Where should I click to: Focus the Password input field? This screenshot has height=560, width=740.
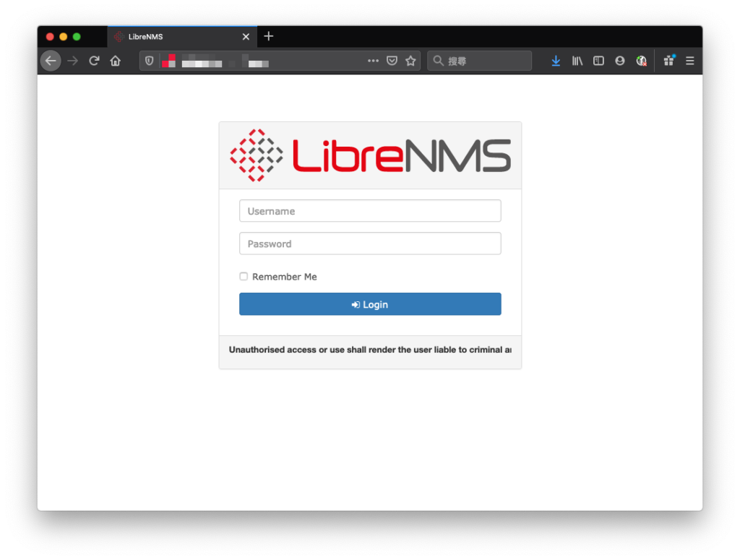pyautogui.click(x=370, y=244)
